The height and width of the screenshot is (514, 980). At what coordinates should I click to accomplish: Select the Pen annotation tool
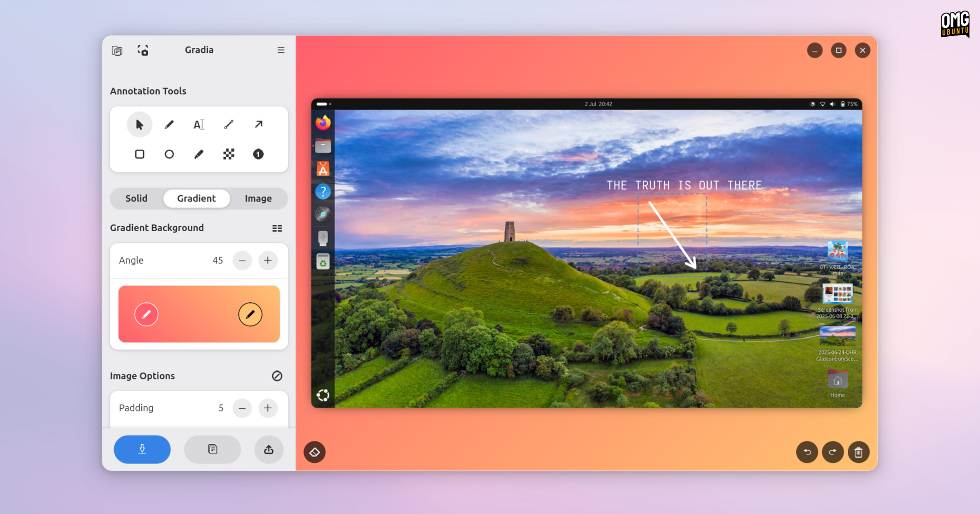[x=169, y=124]
